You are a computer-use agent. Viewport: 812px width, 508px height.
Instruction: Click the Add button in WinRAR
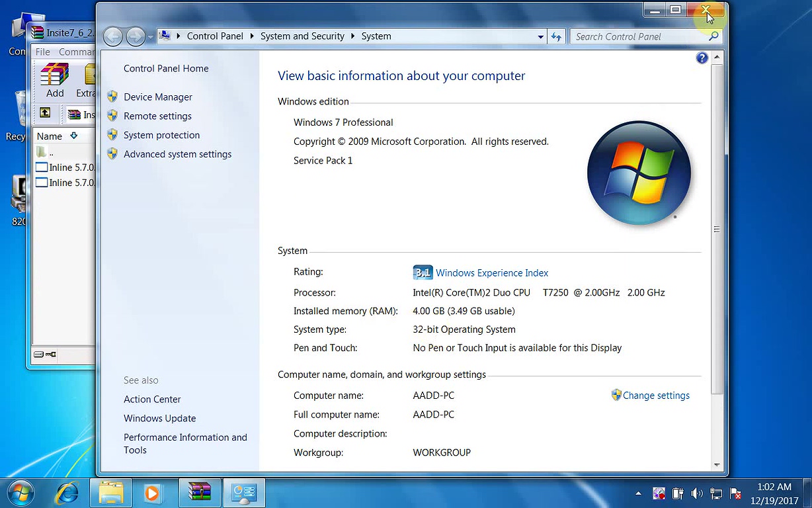(55, 81)
